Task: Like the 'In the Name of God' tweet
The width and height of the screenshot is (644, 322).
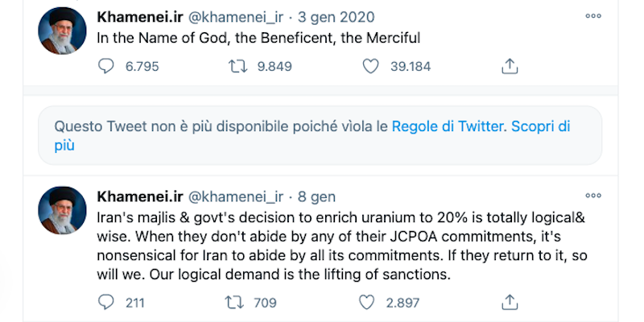Action: coord(370,68)
